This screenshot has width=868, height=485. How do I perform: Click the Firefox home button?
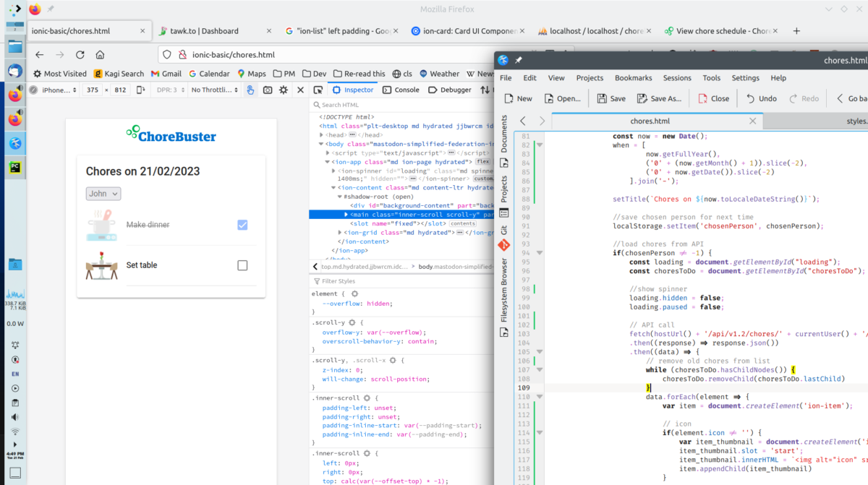coord(100,54)
